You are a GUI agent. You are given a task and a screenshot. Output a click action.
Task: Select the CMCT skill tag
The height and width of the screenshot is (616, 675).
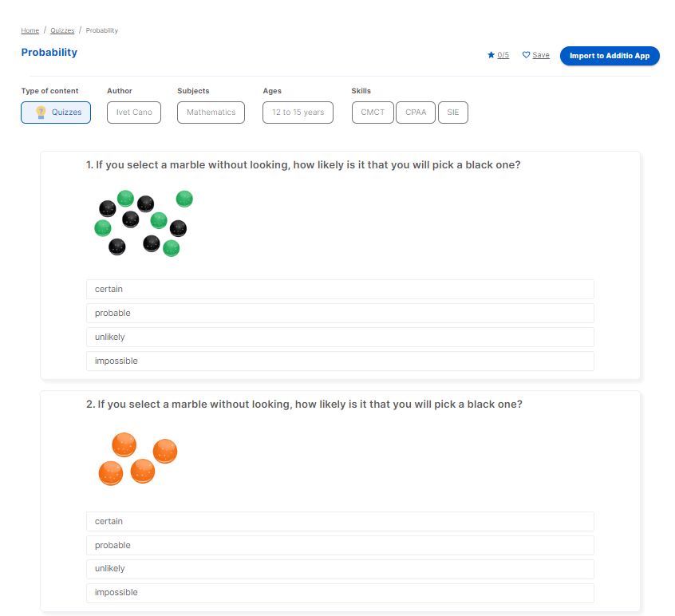pos(373,113)
